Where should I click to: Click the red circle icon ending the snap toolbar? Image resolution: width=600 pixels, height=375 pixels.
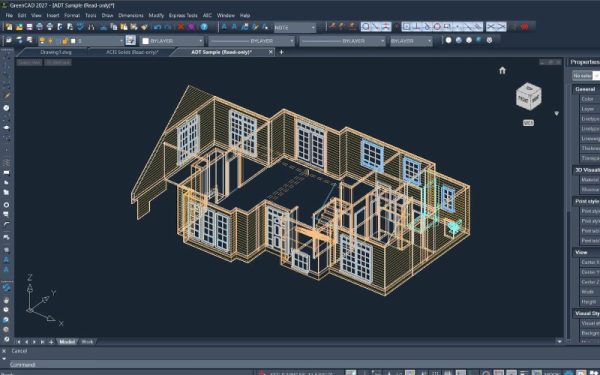point(525,26)
